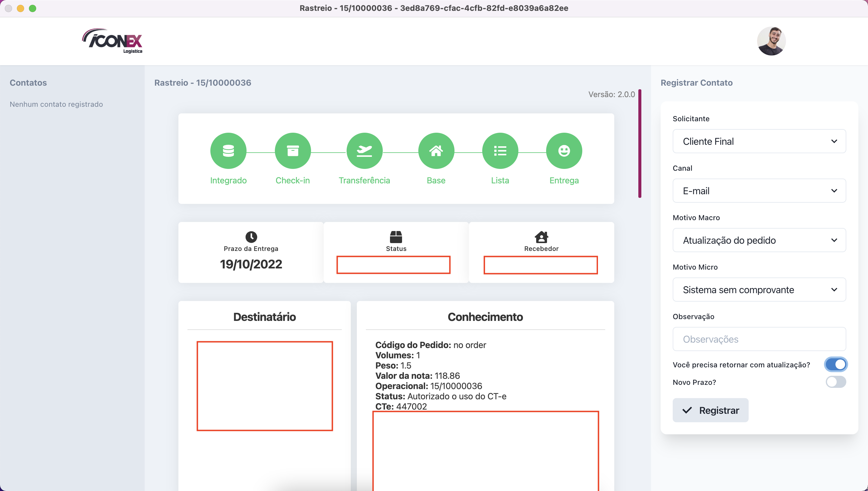Click the 'Registrar Contato' panel heading

(697, 83)
